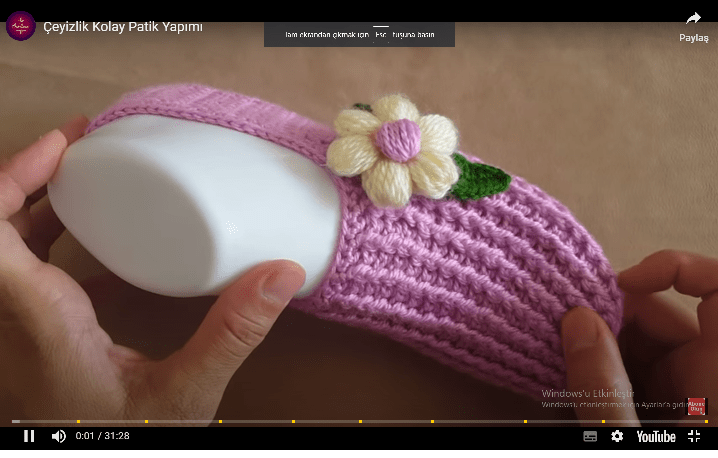Mute the video sound with speaker icon

tap(58, 436)
